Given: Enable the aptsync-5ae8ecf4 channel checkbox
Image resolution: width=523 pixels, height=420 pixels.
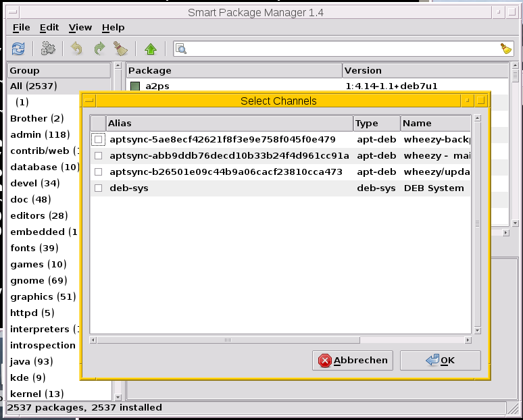Looking at the screenshot, I should pos(99,140).
